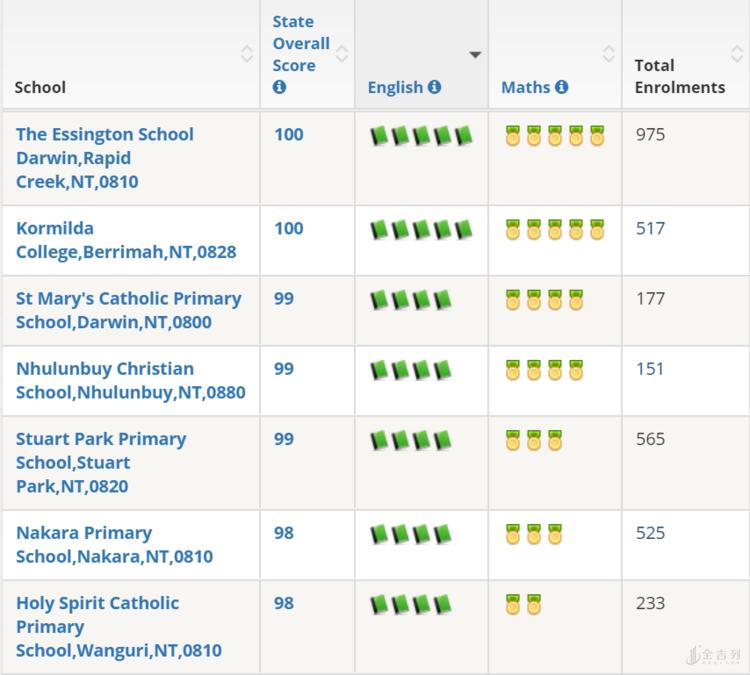This screenshot has width=750, height=675.
Task: Click the Maths column header link
Action: coord(526,88)
